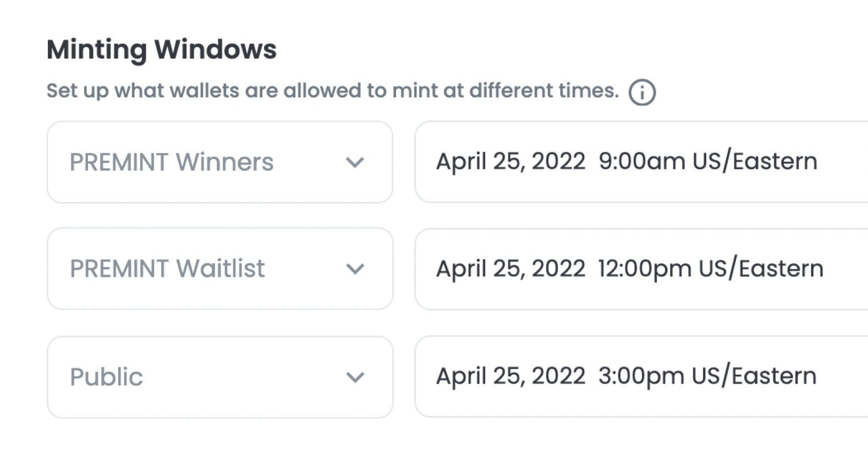This screenshot has height=459, width=868.
Task: Expand the PREMINT Waitlist chevron arrow
Action: pyautogui.click(x=355, y=269)
